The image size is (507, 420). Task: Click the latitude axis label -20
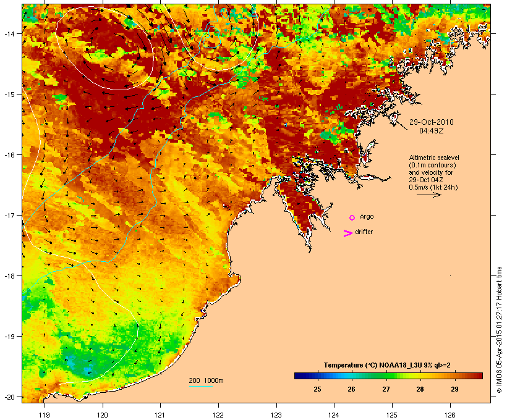[x=9, y=397]
